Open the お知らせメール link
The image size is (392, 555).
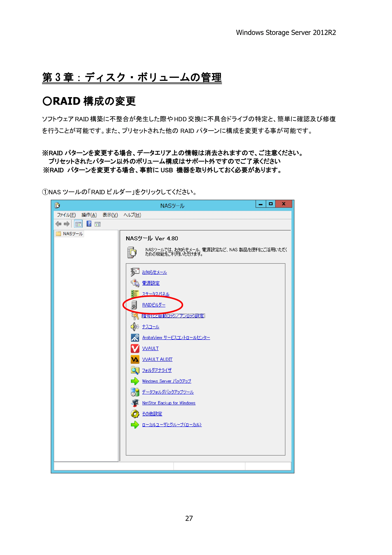(x=154, y=272)
